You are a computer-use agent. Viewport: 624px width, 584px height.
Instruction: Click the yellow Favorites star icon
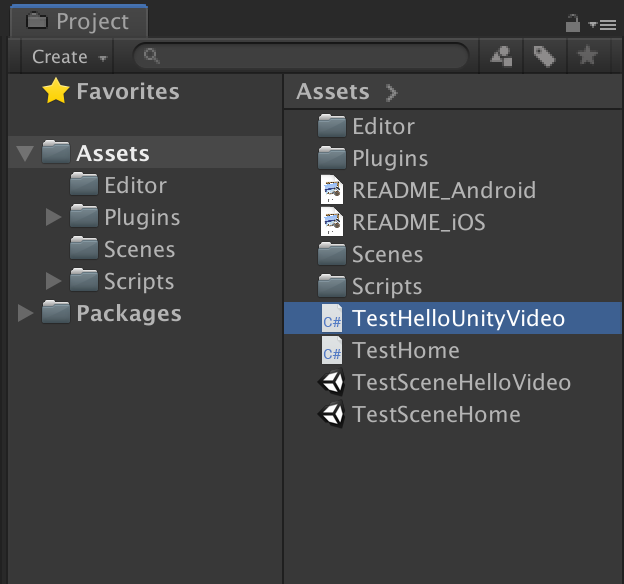tap(56, 91)
